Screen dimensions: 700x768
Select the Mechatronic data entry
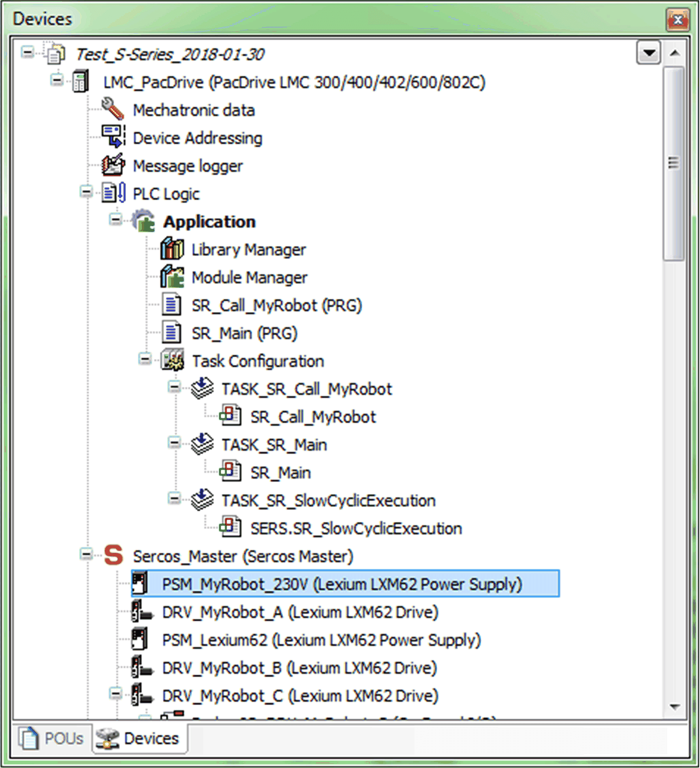[x=194, y=110]
